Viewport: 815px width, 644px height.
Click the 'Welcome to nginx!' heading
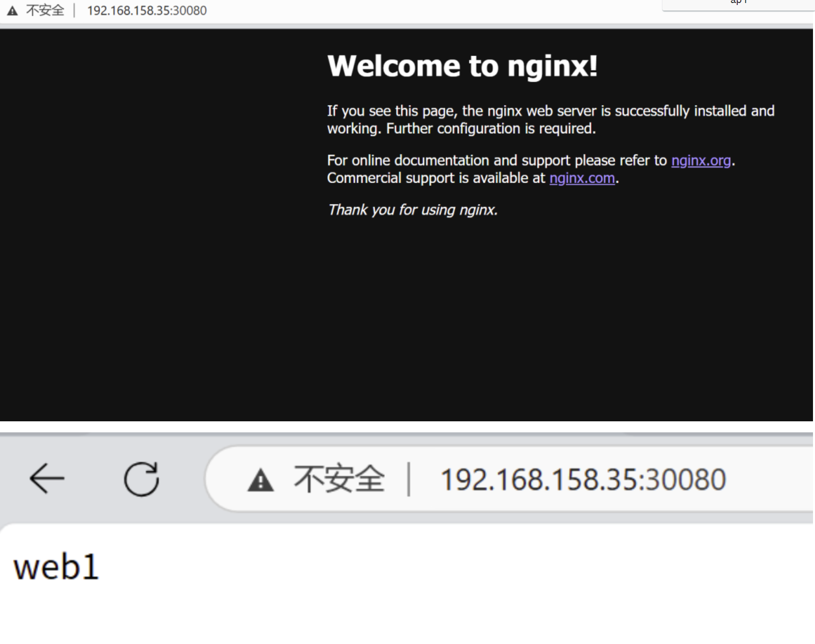(462, 66)
